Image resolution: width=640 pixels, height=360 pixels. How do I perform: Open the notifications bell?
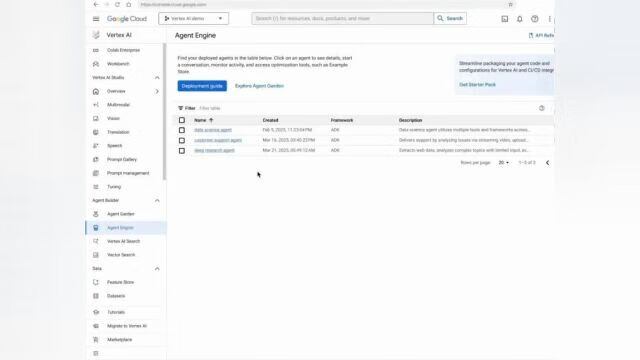pos(520,19)
